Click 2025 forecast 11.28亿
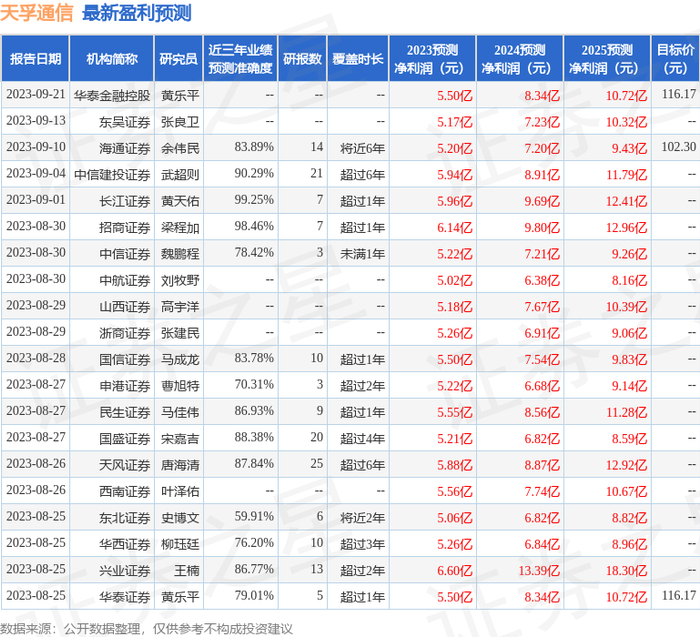Image resolution: width=700 pixels, height=637 pixels. click(626, 412)
